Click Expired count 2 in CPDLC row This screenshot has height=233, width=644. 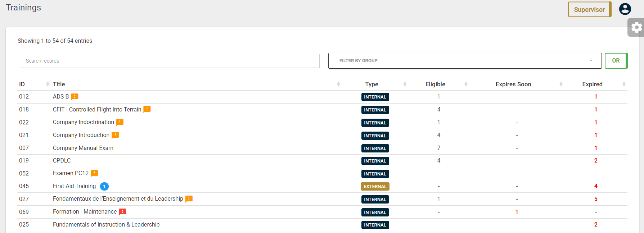pos(596,161)
